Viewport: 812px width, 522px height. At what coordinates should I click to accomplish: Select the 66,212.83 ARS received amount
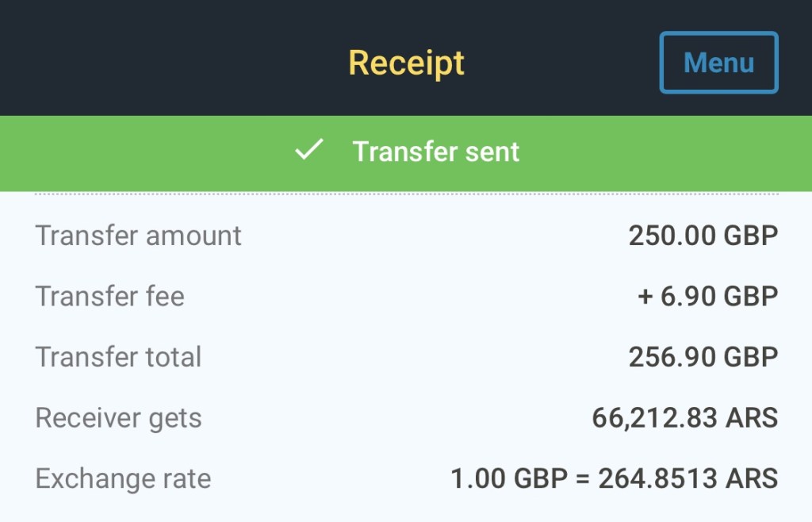[684, 417]
